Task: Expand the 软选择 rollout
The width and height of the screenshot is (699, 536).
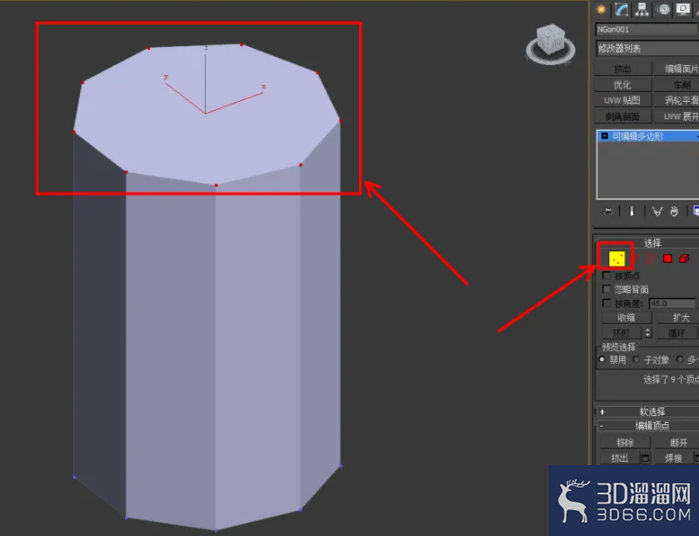Action: (x=647, y=412)
